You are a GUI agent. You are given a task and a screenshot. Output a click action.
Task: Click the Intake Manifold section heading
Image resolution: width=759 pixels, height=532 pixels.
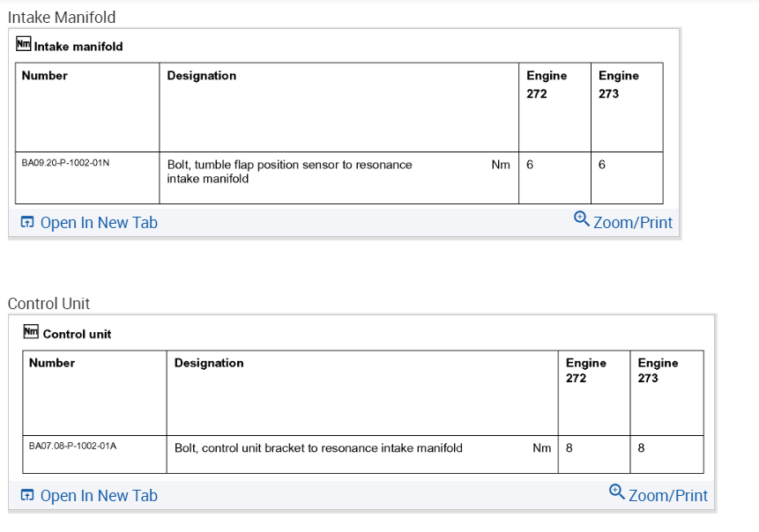point(62,17)
